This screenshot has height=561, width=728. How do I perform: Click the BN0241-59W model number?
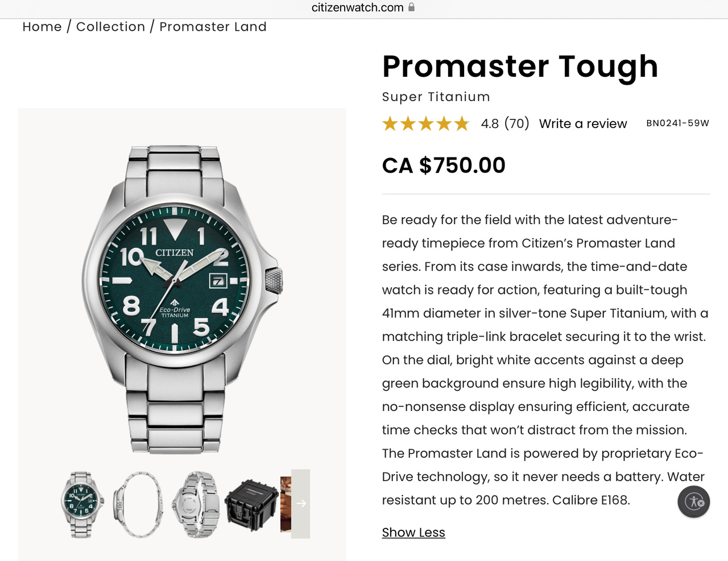point(677,123)
